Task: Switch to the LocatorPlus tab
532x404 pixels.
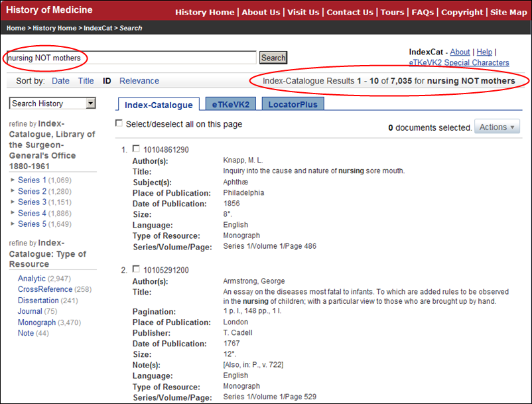Action: coord(293,104)
